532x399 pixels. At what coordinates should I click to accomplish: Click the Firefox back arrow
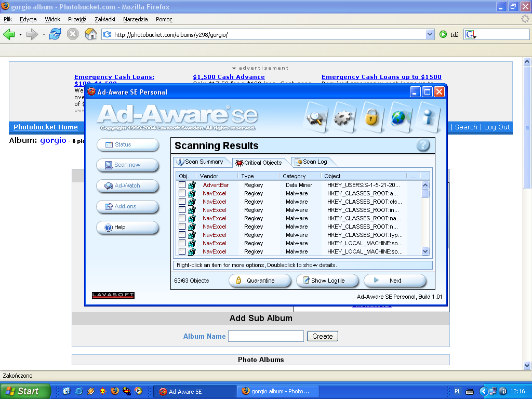[x=9, y=34]
